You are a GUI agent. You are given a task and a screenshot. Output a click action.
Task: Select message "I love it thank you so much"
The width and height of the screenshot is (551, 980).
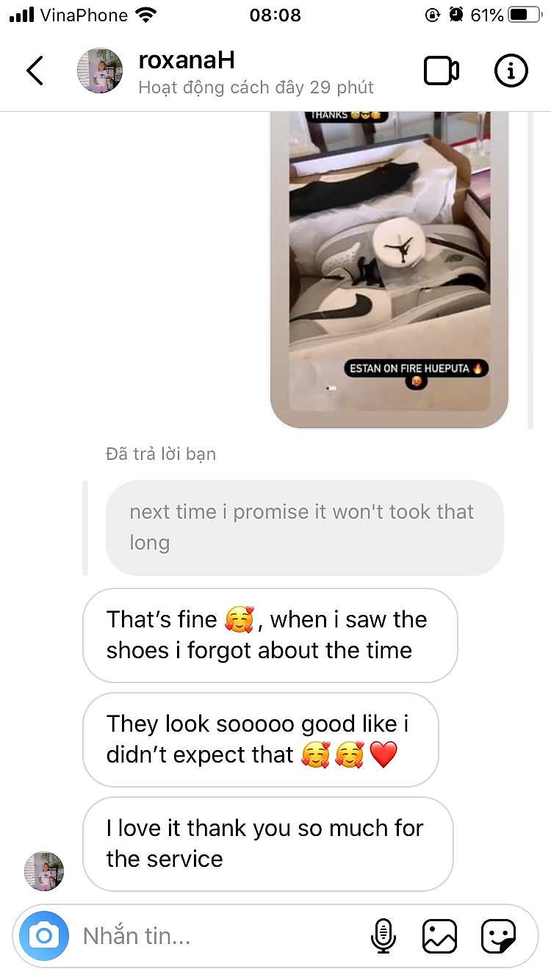pyautogui.click(x=267, y=843)
